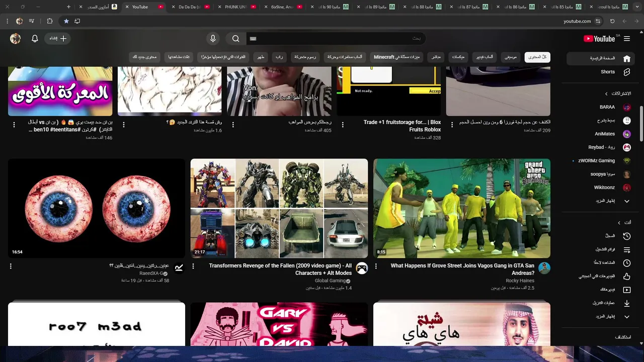The width and height of the screenshot is (644, 362).
Task: Play the roo7 m3ad thumbnail
Action: (x=97, y=324)
